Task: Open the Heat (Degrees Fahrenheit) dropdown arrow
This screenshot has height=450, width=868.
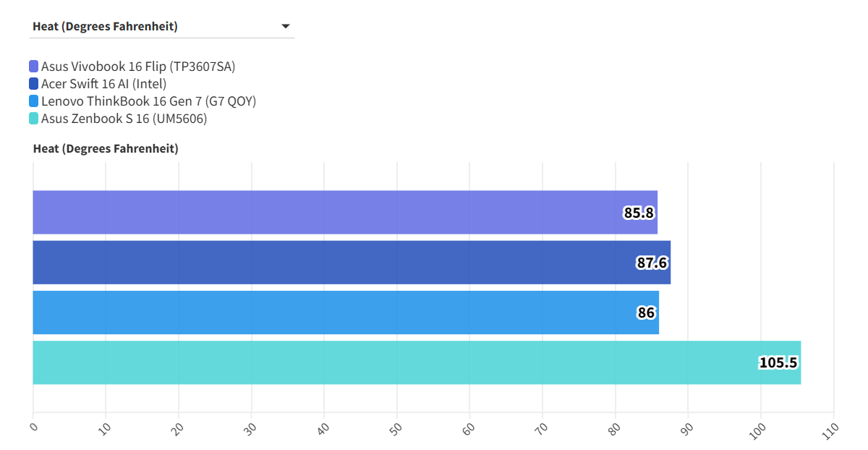Action: [286, 27]
